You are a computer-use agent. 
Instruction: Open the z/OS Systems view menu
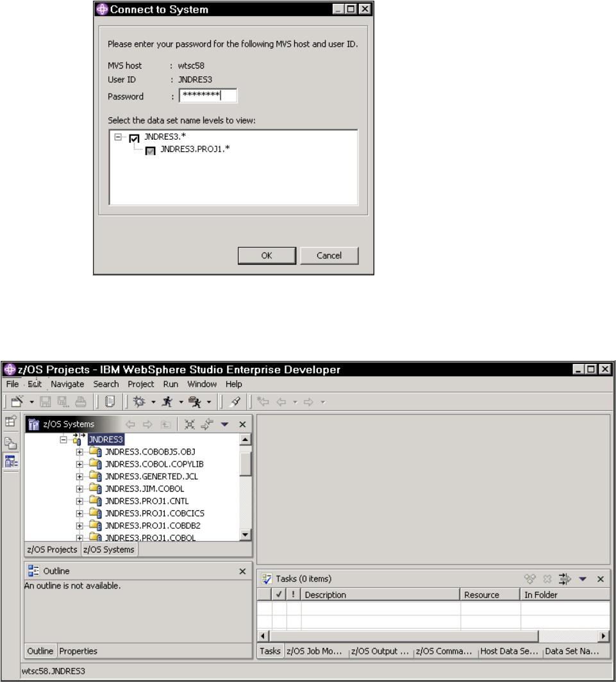coord(226,424)
